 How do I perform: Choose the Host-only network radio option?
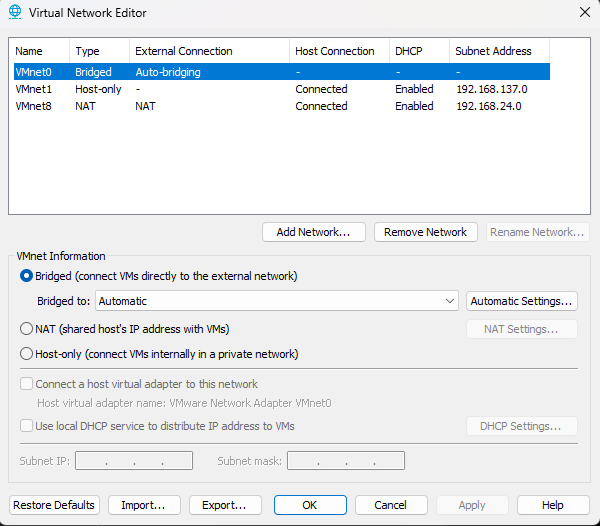point(27,354)
